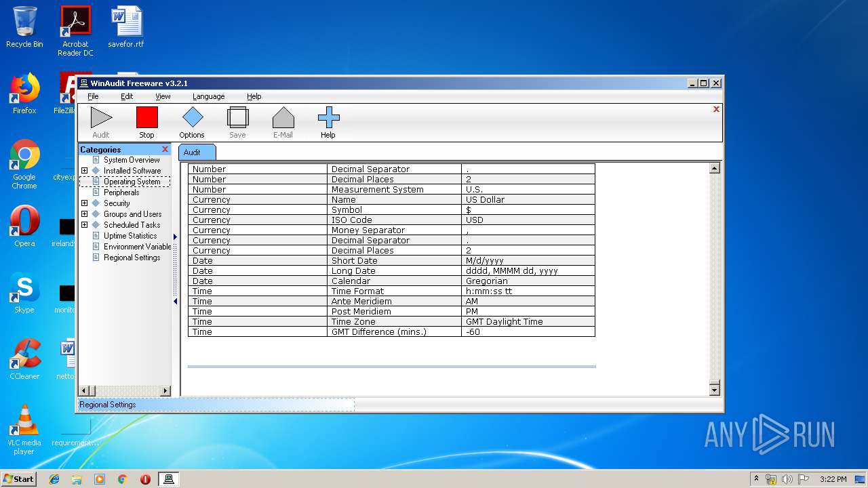Open the Recycle Bin desktop icon
This screenshot has width=868, height=488.
(x=24, y=28)
